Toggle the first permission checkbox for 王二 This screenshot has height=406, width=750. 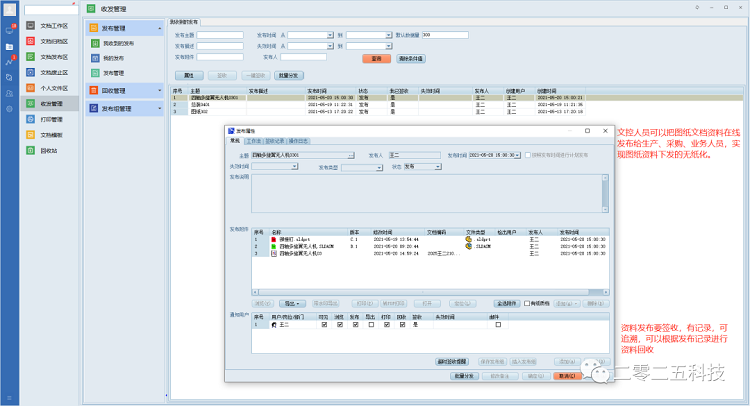click(324, 325)
